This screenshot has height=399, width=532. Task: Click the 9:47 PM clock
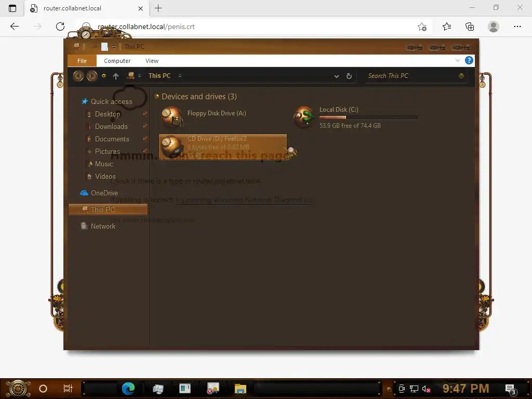[465, 389]
